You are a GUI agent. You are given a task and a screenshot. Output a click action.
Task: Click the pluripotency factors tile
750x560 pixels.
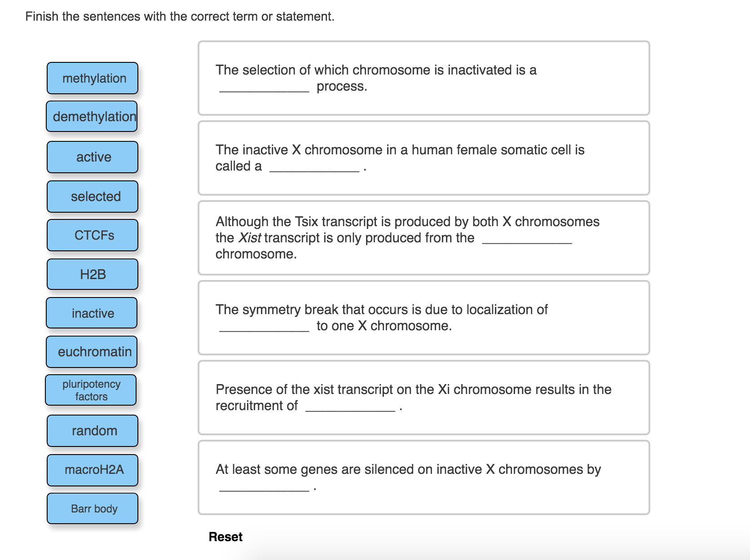click(x=91, y=389)
